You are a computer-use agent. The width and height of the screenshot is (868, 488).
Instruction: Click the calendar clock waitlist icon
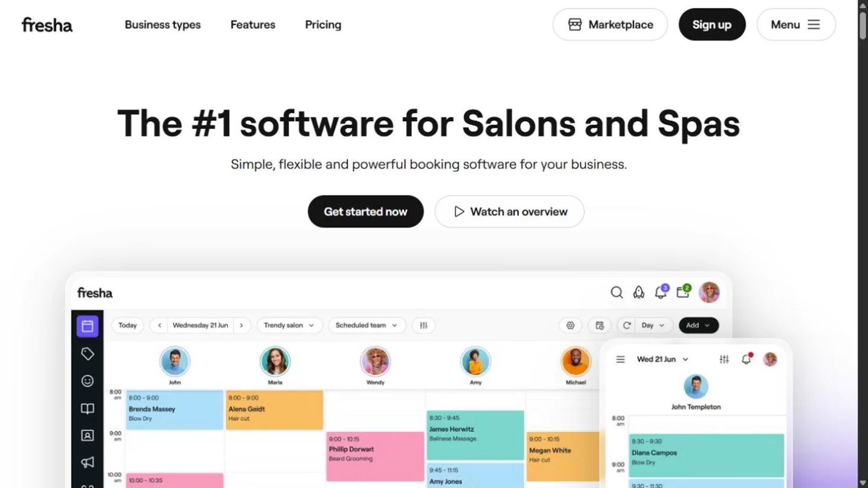(600, 325)
